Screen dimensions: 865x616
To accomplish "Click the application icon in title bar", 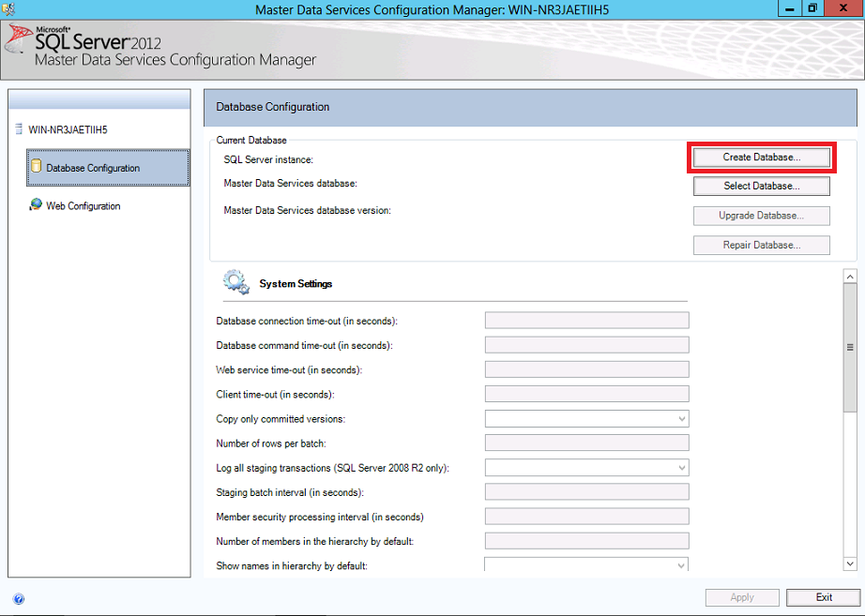I will [8, 9].
